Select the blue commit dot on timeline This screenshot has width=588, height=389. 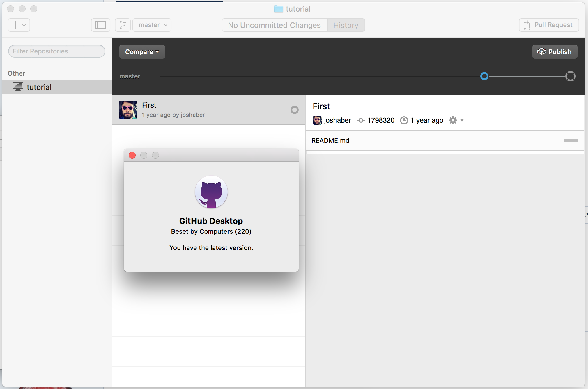coord(484,76)
